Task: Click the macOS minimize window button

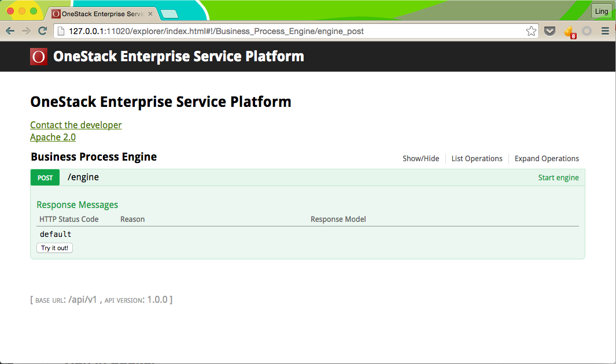Action: click(22, 11)
